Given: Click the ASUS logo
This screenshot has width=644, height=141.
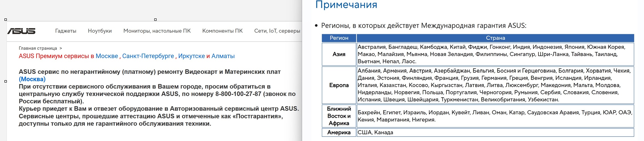Looking at the screenshot, I should coord(21,31).
